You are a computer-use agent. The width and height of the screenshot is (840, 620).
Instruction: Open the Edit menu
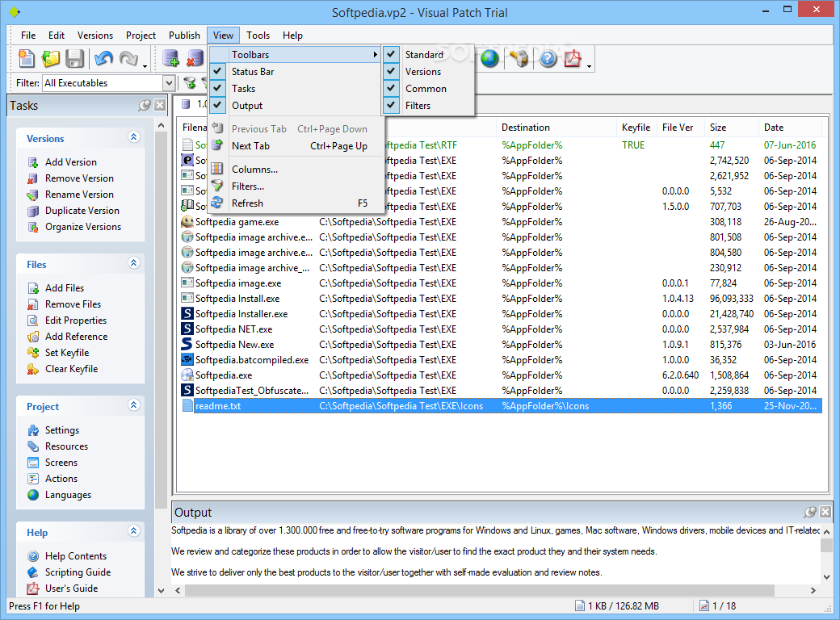[x=57, y=36]
